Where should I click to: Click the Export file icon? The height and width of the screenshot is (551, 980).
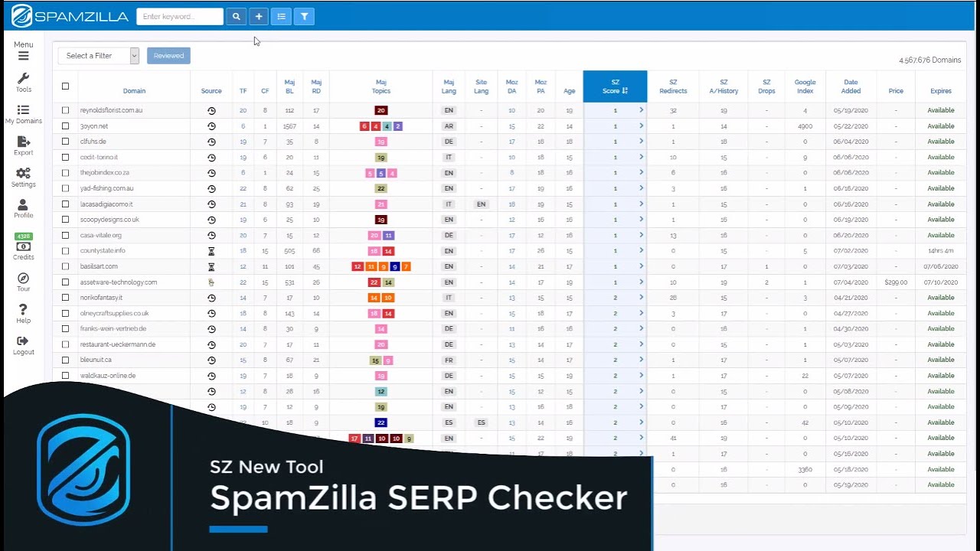pyautogui.click(x=23, y=142)
